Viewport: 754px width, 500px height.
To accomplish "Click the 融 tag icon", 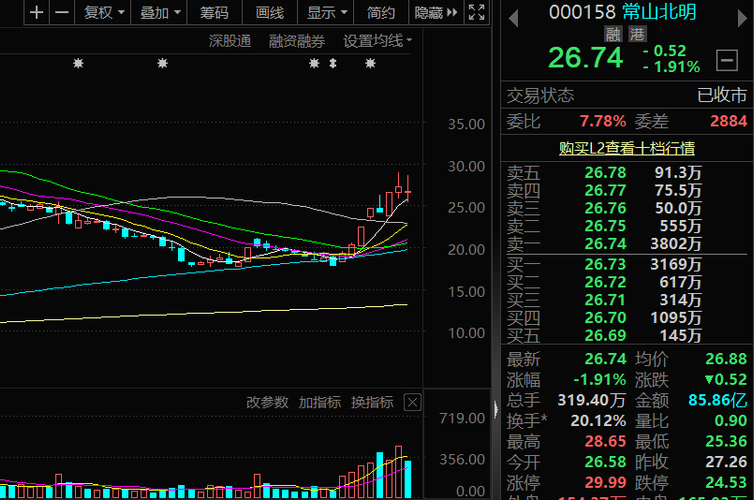I will pyautogui.click(x=613, y=34).
